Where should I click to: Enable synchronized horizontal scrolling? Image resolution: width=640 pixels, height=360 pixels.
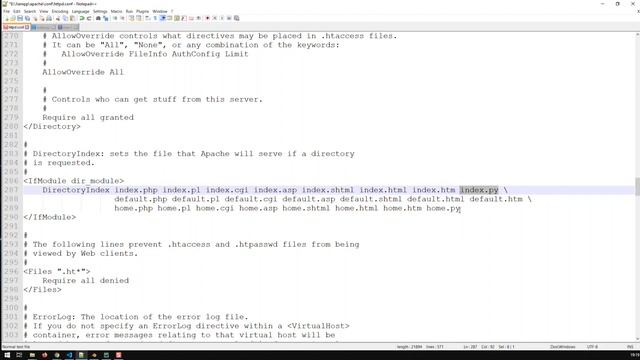(139, 18)
